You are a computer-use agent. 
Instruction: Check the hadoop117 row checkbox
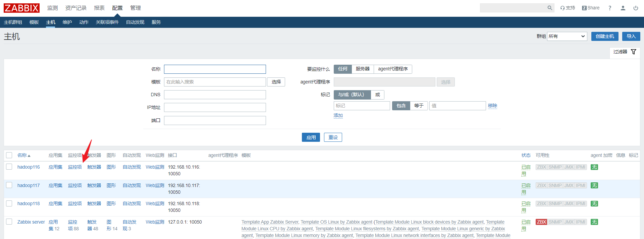point(9,185)
